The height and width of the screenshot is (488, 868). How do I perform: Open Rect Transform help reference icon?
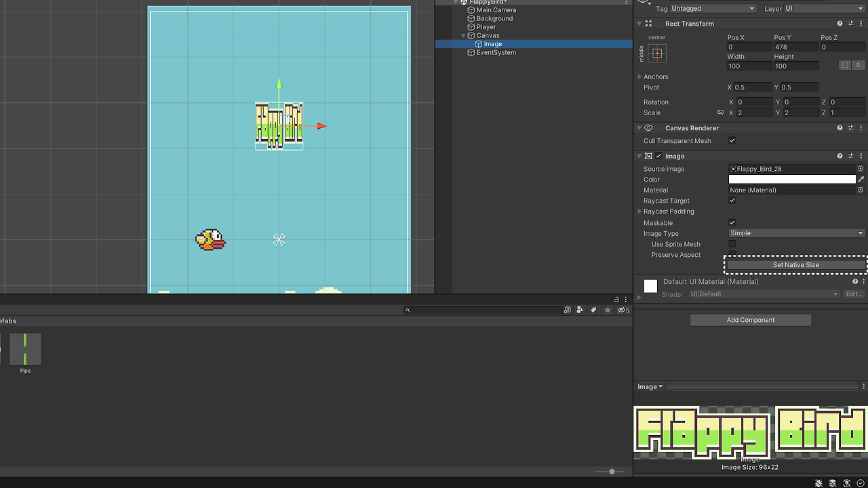(840, 24)
